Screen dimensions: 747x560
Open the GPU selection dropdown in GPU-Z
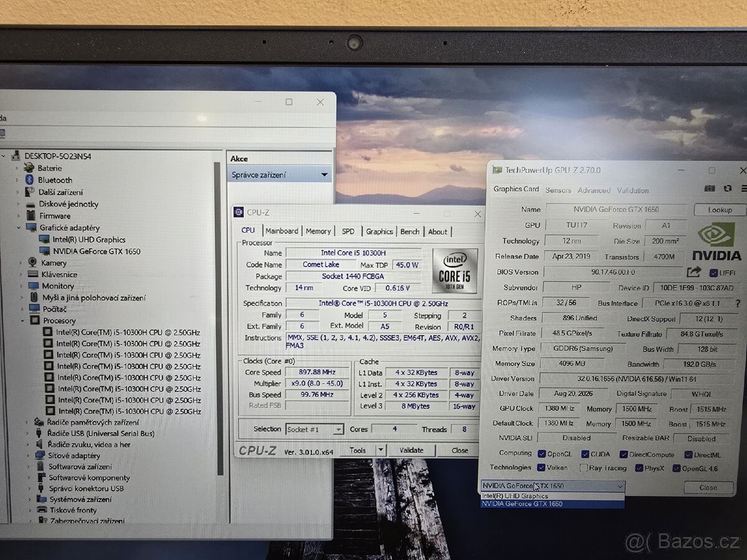(x=553, y=486)
